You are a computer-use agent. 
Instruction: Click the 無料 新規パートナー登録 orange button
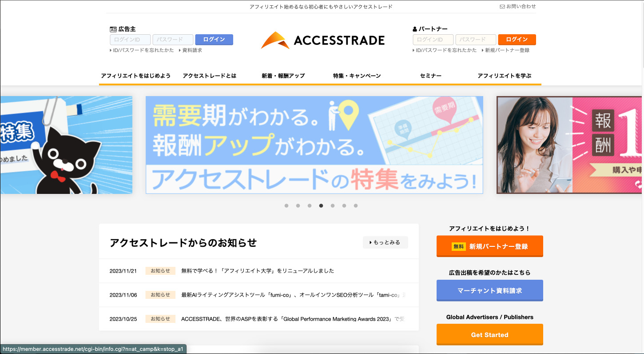pos(489,246)
